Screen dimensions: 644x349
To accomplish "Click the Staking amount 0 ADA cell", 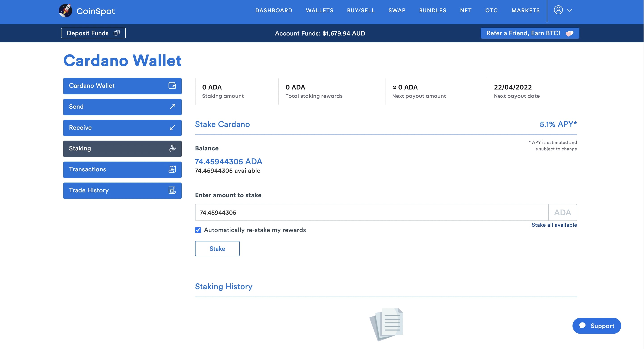I will (237, 91).
